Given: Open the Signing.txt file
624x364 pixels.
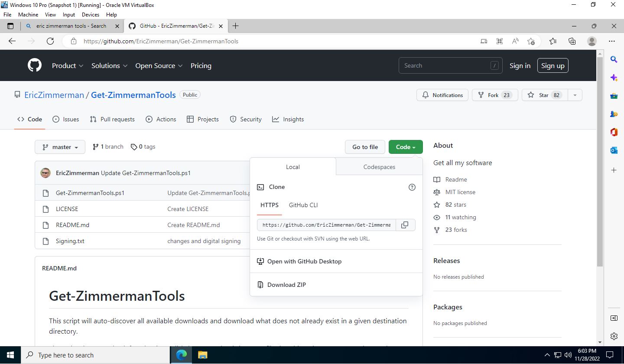Looking at the screenshot, I should point(70,241).
